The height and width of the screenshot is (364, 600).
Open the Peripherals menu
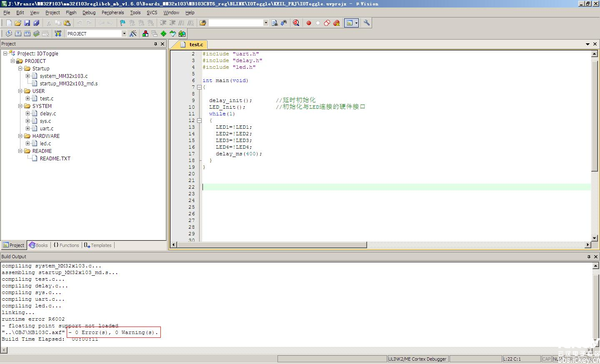coord(112,12)
